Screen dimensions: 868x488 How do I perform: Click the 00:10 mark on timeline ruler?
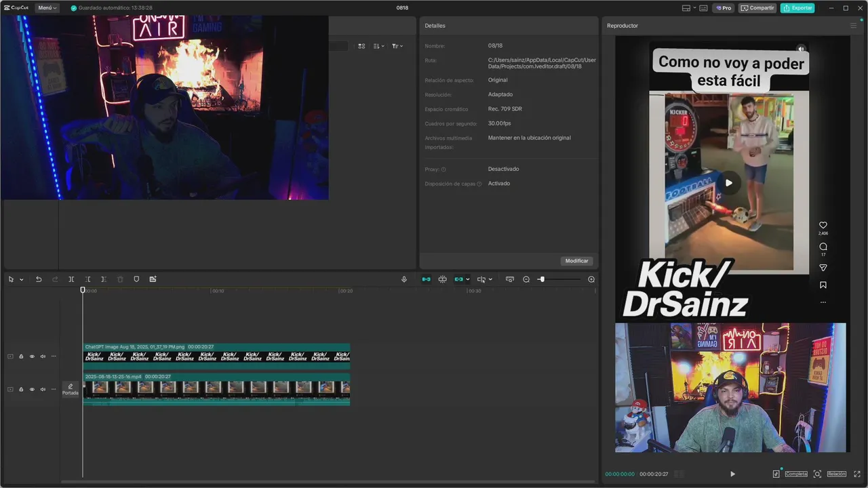coord(218,291)
